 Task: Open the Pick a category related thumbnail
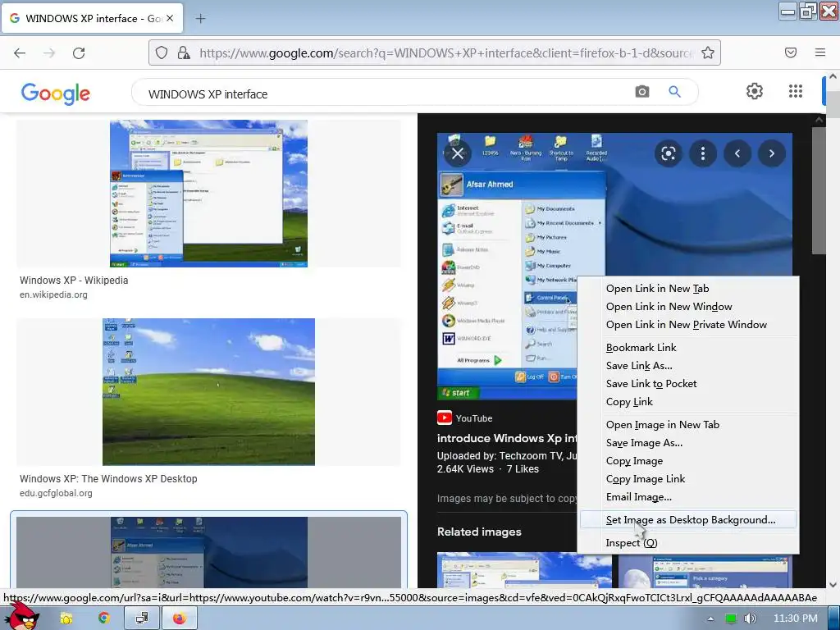[705, 570]
